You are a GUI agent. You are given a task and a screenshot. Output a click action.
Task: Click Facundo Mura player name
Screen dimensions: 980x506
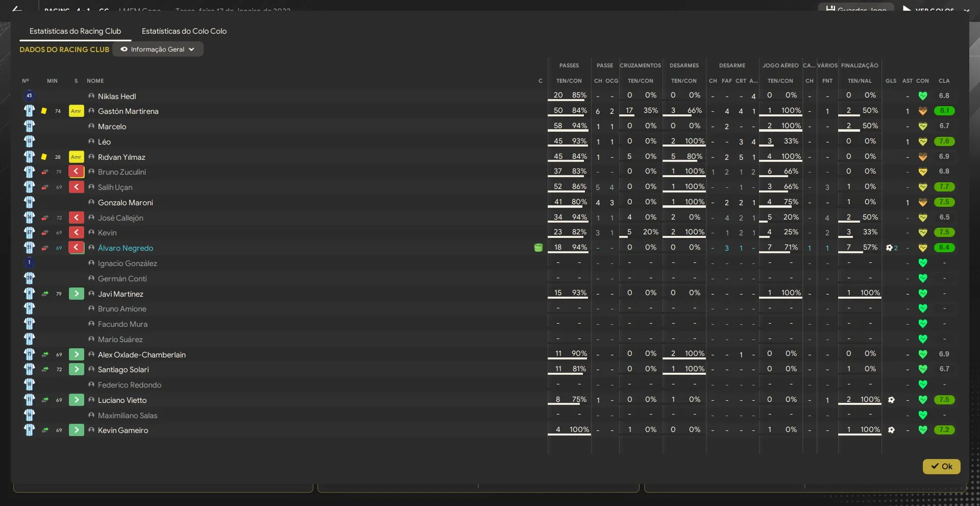122,324
